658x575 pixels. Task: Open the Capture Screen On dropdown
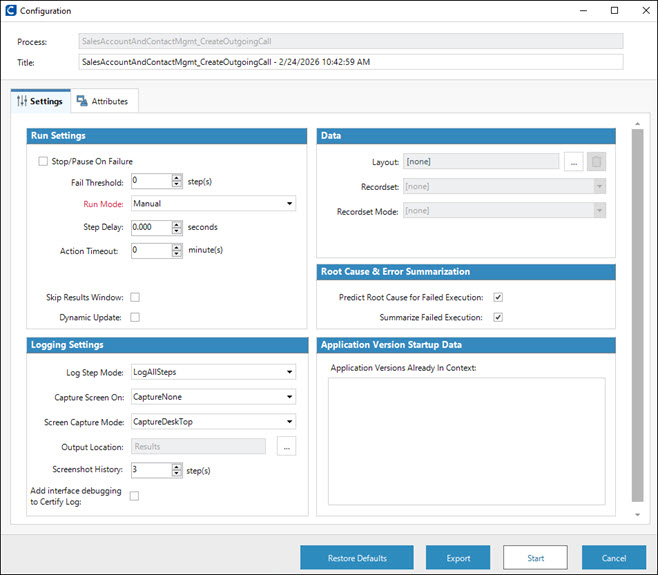click(x=213, y=397)
